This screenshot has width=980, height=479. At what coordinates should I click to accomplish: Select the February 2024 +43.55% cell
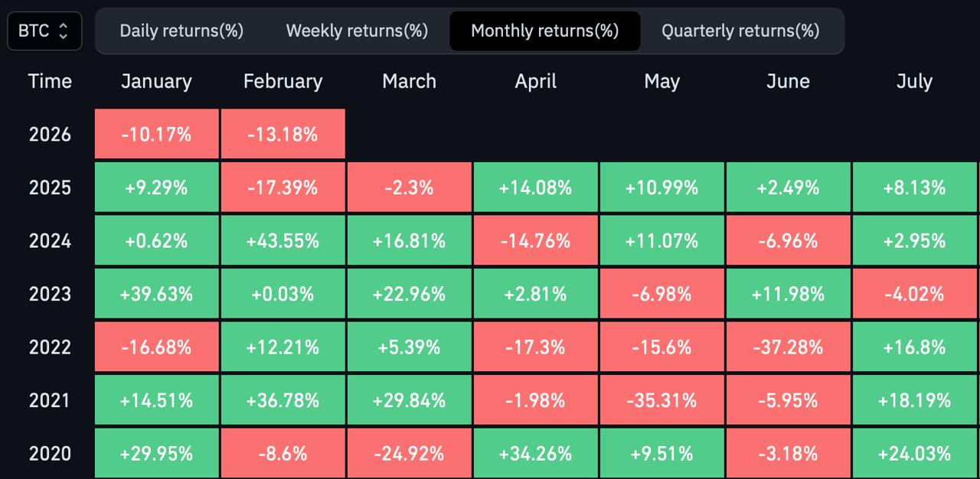pos(283,241)
